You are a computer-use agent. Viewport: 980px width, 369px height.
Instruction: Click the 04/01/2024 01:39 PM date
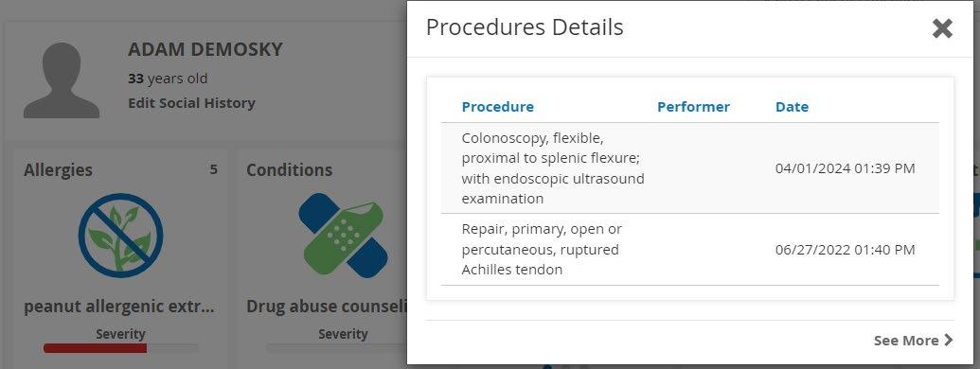coord(845,168)
